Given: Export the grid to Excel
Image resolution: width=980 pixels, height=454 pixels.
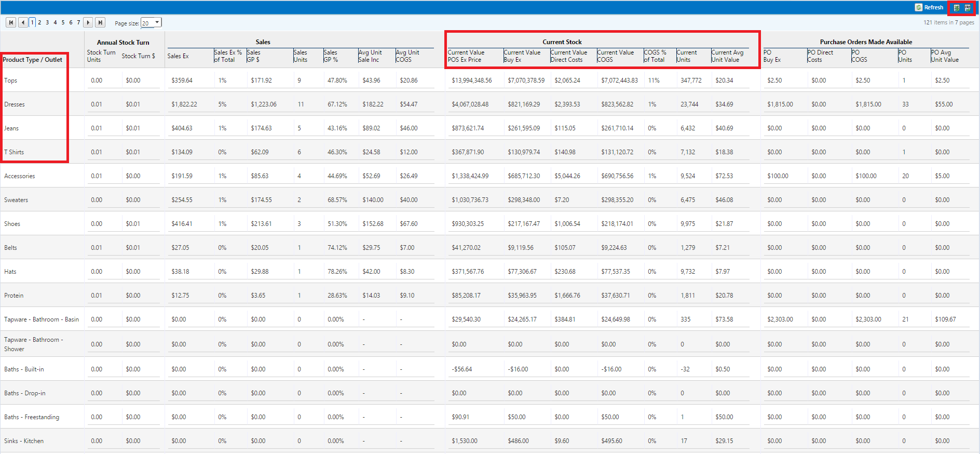Looking at the screenshot, I should click(957, 8).
